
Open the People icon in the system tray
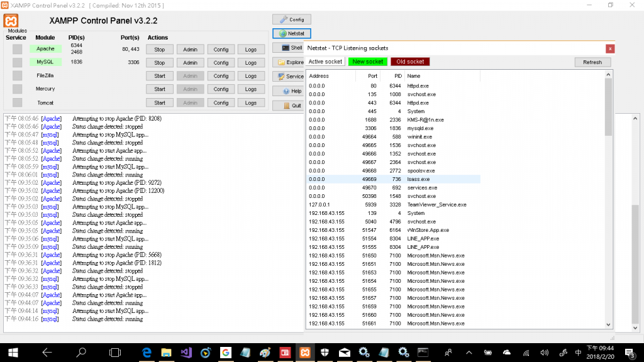click(x=448, y=353)
